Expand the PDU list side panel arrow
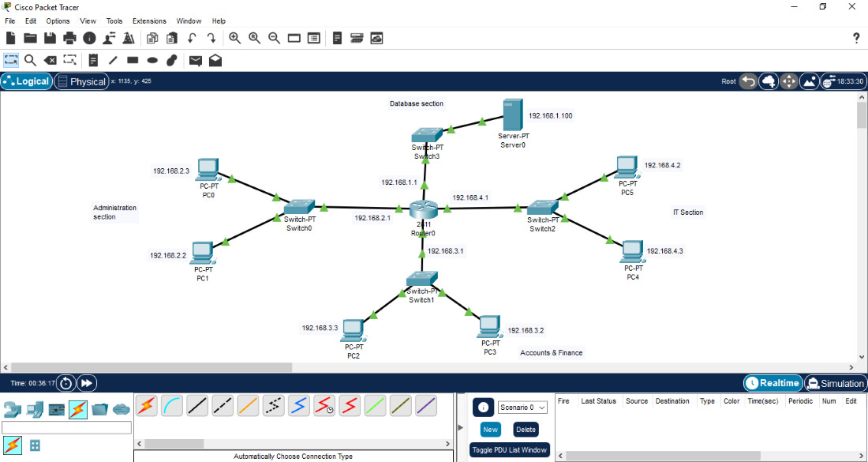Viewport: 868px width, 462px height. click(x=461, y=426)
